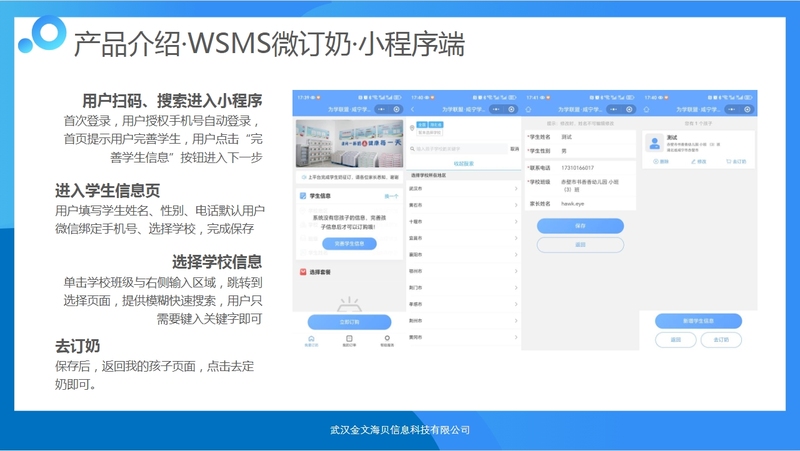Click the heading 进入学生信息页
800x451 pixels.
[108, 191]
